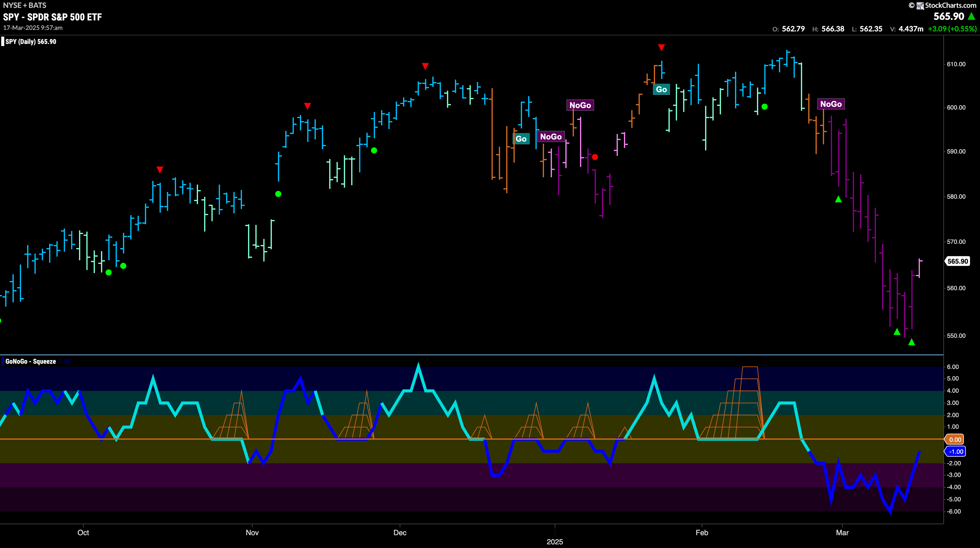The image size is (980, 548).
Task: Click red down triangle above the mid-November peak
Action: coord(307,106)
